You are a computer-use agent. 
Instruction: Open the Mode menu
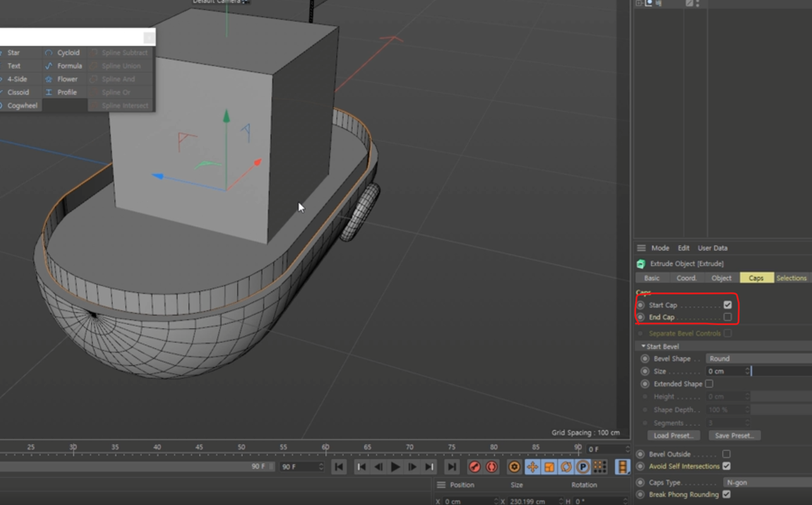point(660,248)
